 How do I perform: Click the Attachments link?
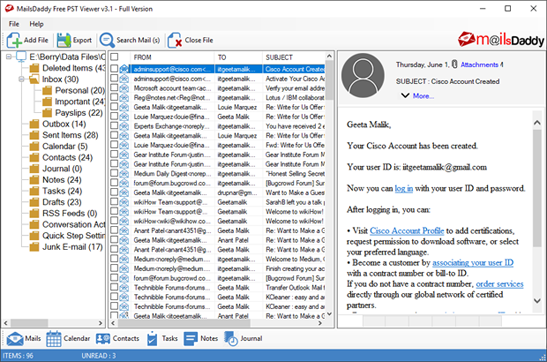click(x=479, y=65)
